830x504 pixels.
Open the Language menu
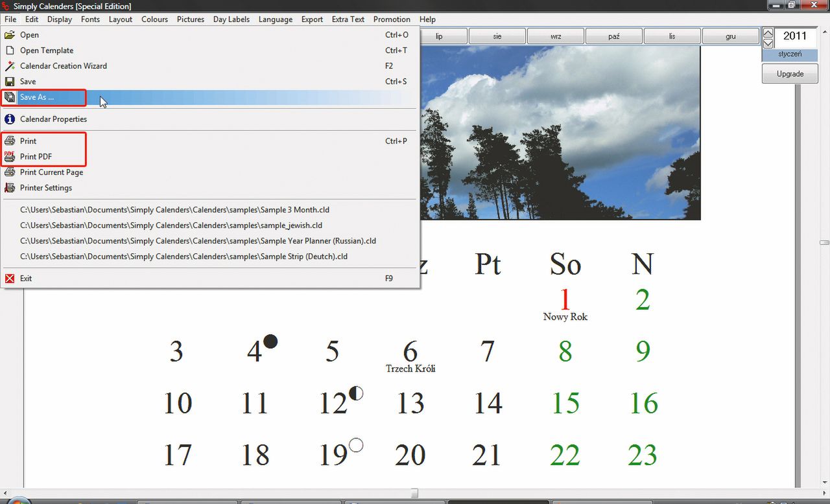(276, 19)
